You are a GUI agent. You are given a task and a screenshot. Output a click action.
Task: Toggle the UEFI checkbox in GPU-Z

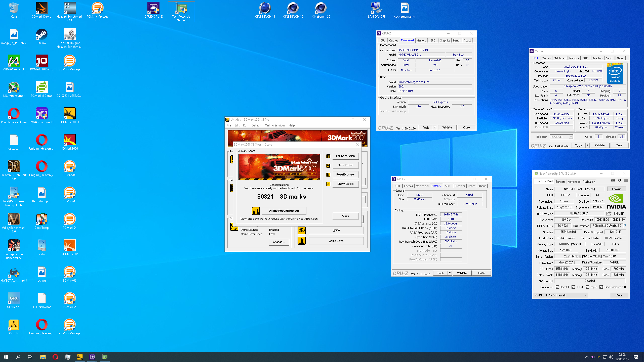pyautogui.click(x=616, y=214)
